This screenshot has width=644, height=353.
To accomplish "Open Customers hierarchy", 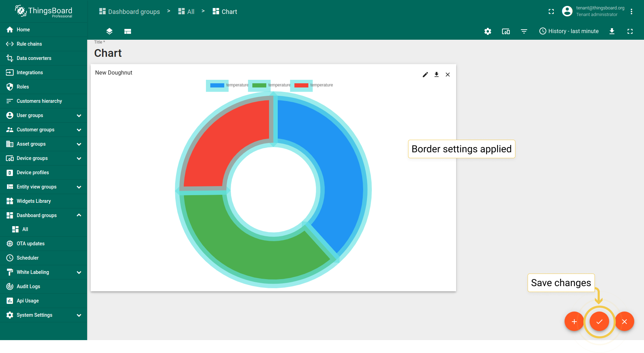I will [44, 101].
